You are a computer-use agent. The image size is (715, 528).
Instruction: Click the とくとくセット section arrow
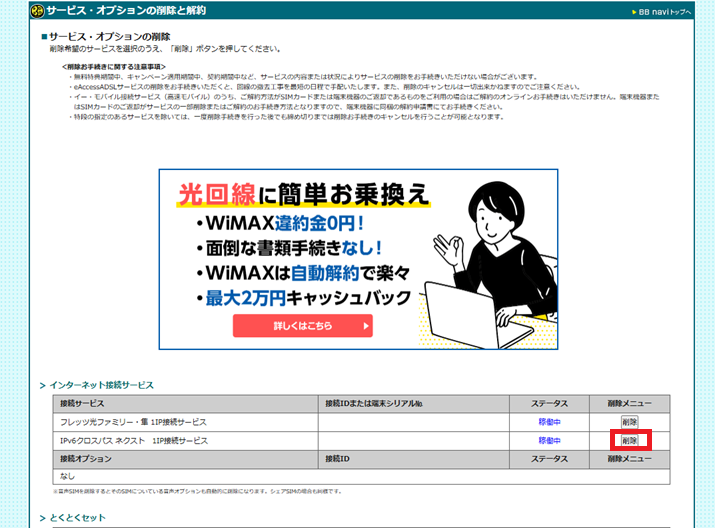(42, 518)
